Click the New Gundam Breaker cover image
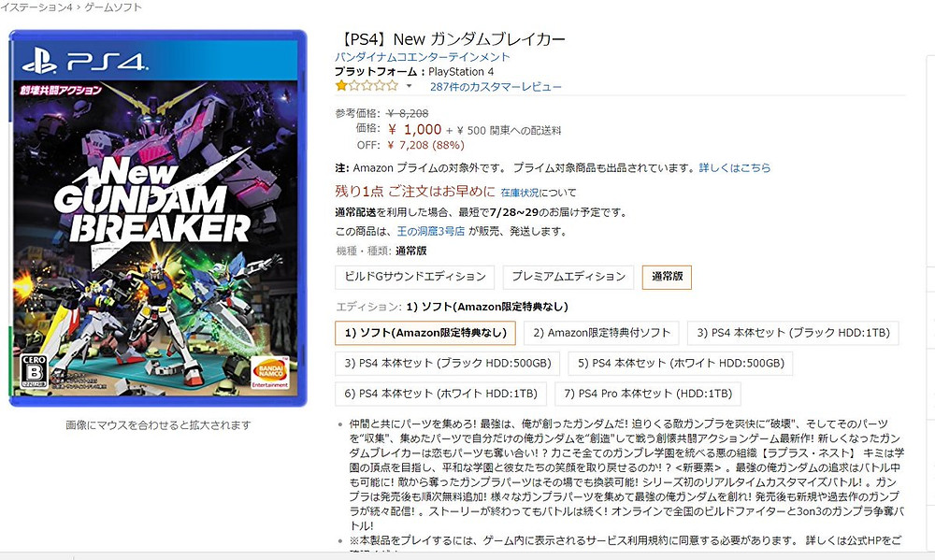The image size is (935, 560). tap(158, 218)
